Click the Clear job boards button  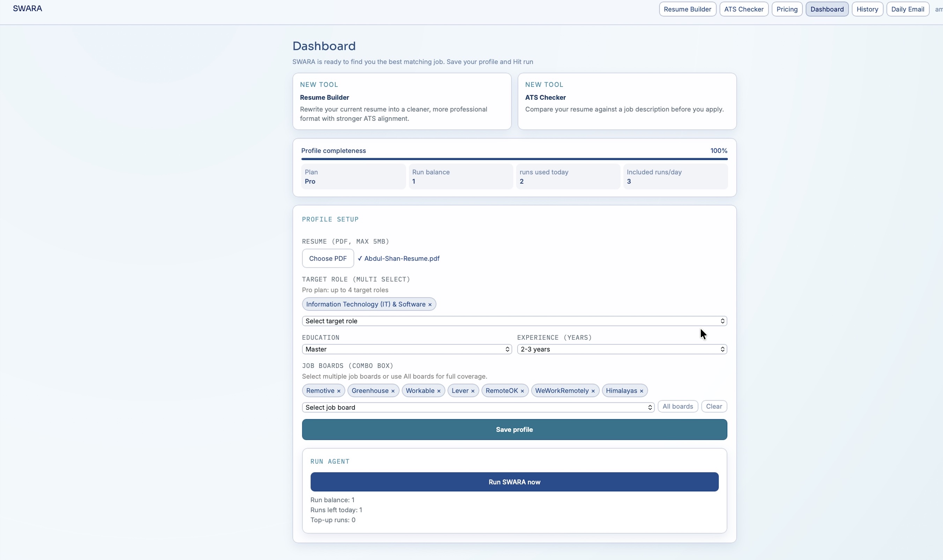click(x=714, y=407)
